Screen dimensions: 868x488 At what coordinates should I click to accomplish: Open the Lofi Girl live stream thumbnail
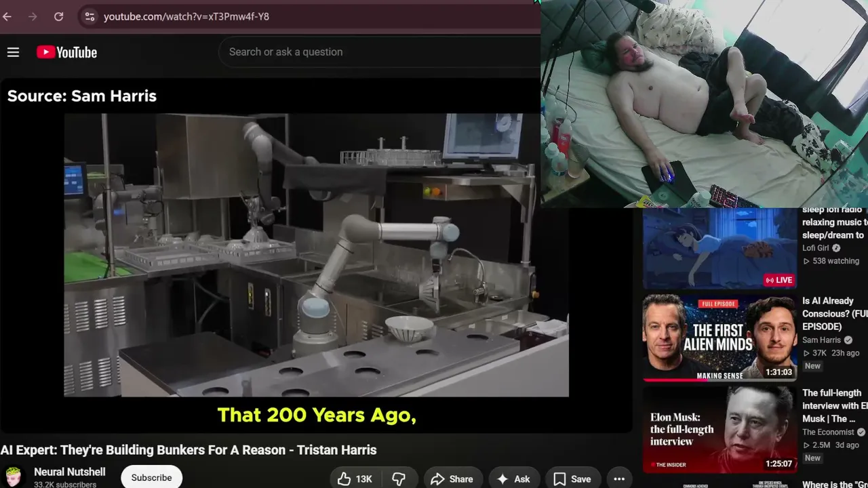(x=719, y=248)
